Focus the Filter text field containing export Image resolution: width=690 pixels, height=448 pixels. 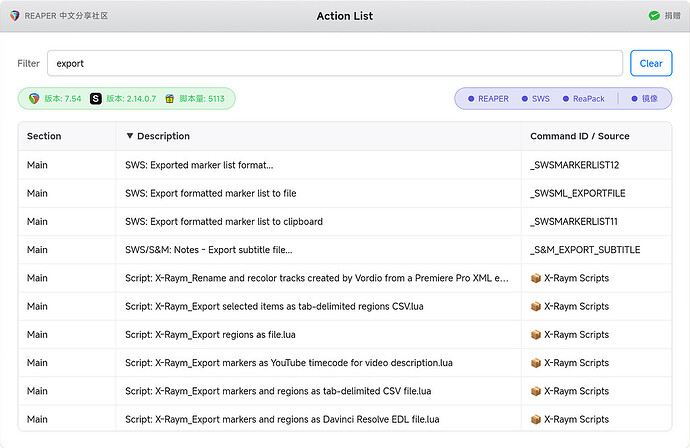pos(335,63)
